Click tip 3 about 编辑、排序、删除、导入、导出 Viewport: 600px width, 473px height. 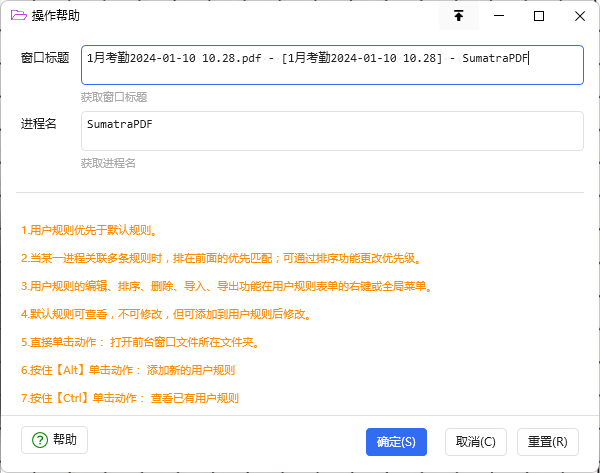coord(227,286)
